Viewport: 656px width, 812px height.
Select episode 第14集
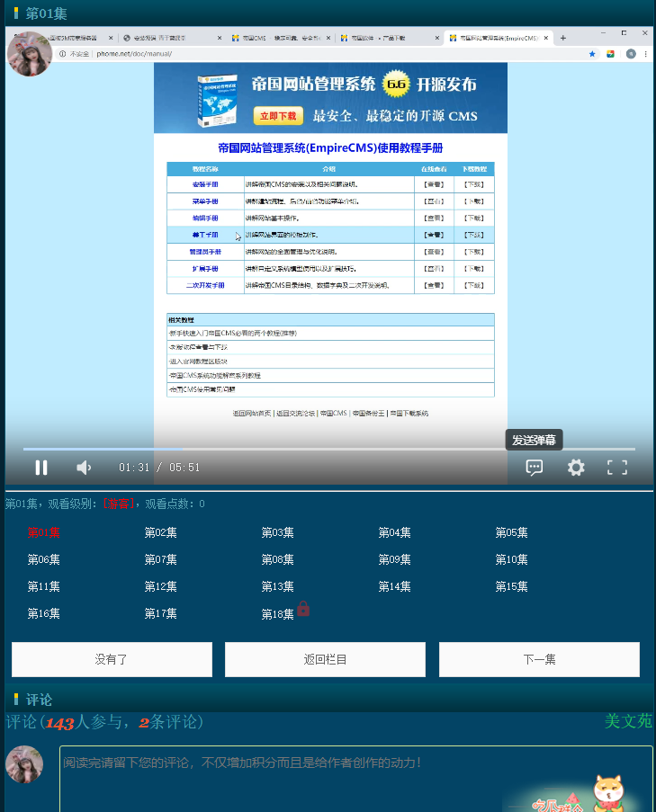tap(394, 586)
